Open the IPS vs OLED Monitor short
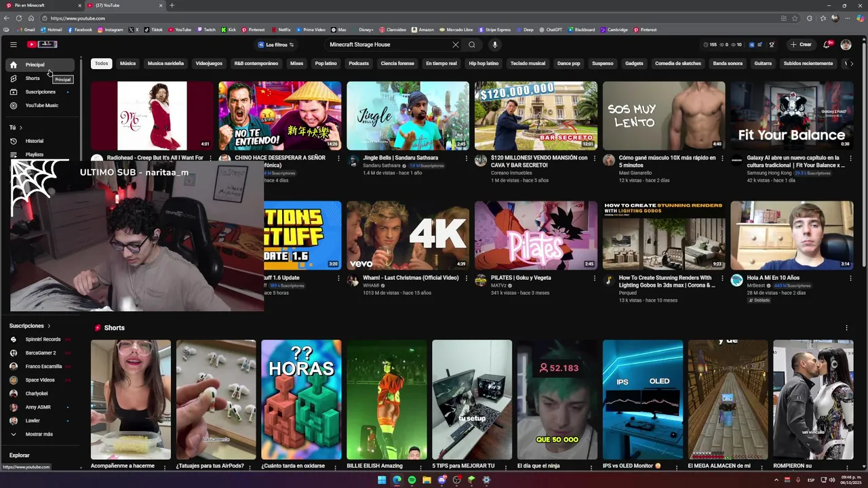This screenshot has width=868, height=488. click(x=643, y=400)
